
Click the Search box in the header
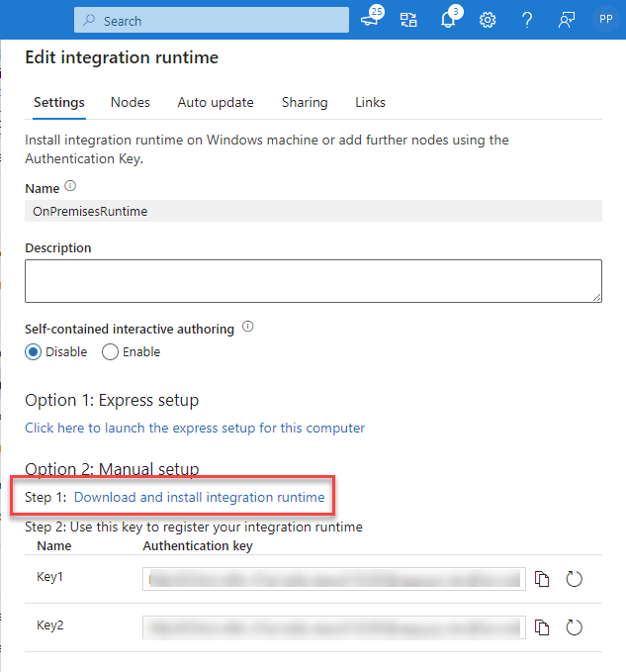tap(212, 20)
